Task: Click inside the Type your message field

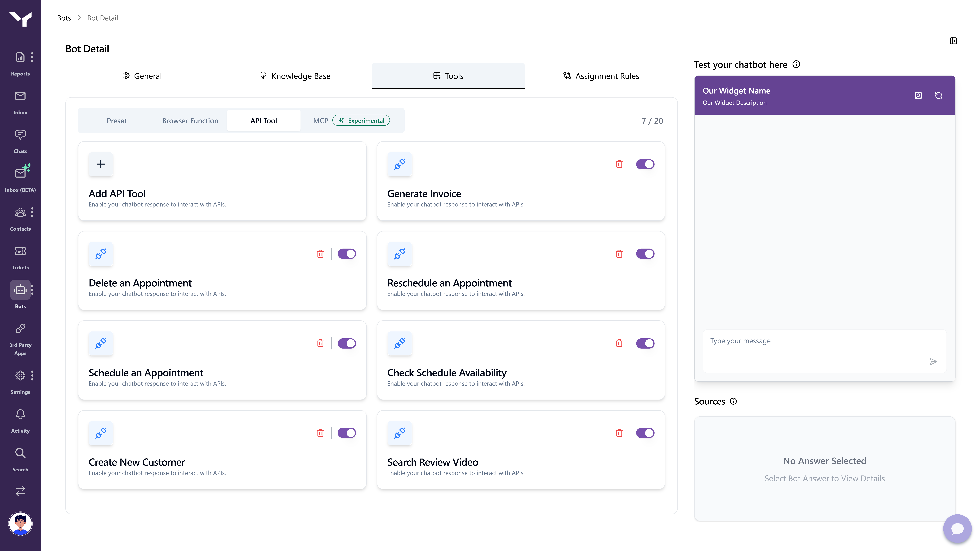Action: [x=799, y=341]
